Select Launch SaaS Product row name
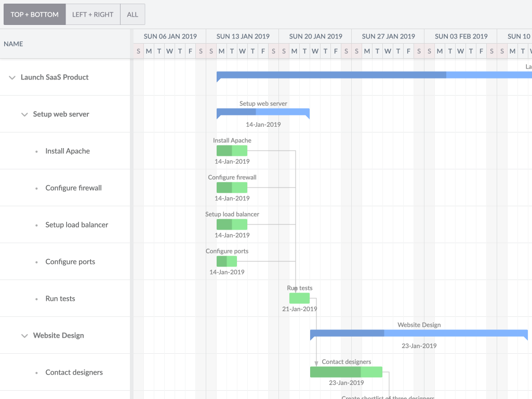 [x=55, y=77]
